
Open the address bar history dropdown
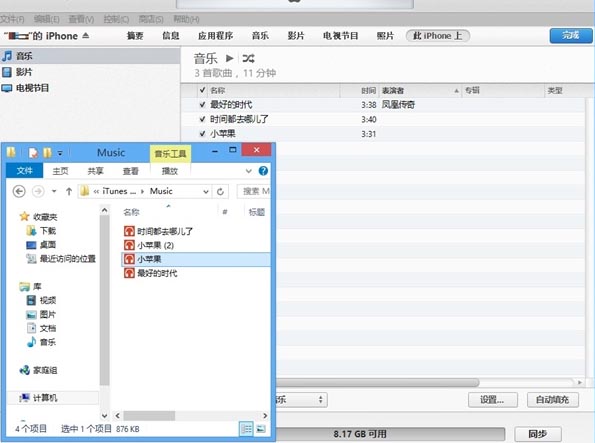pos(206,191)
